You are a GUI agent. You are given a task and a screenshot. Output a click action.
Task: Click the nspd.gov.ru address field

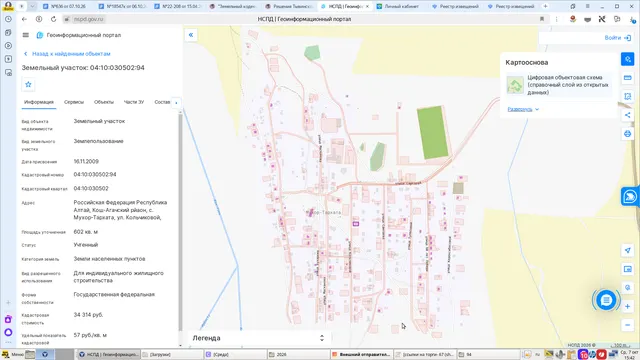89,19
